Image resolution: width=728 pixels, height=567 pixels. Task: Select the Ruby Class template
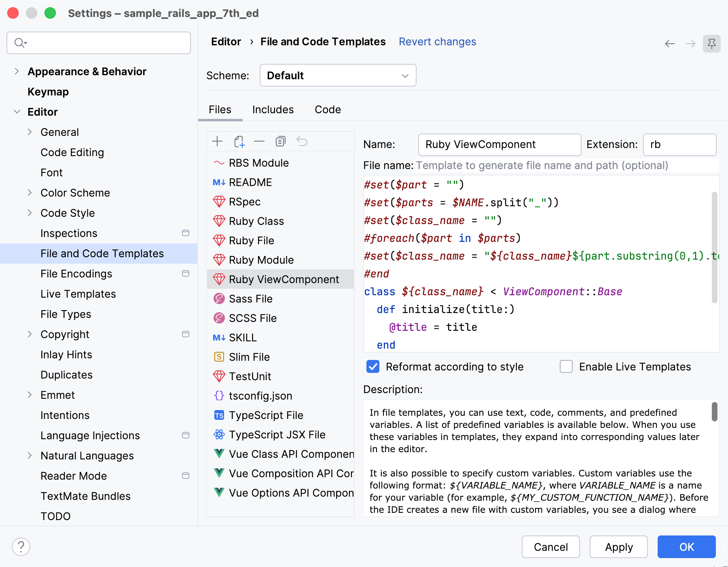(x=280, y=221)
